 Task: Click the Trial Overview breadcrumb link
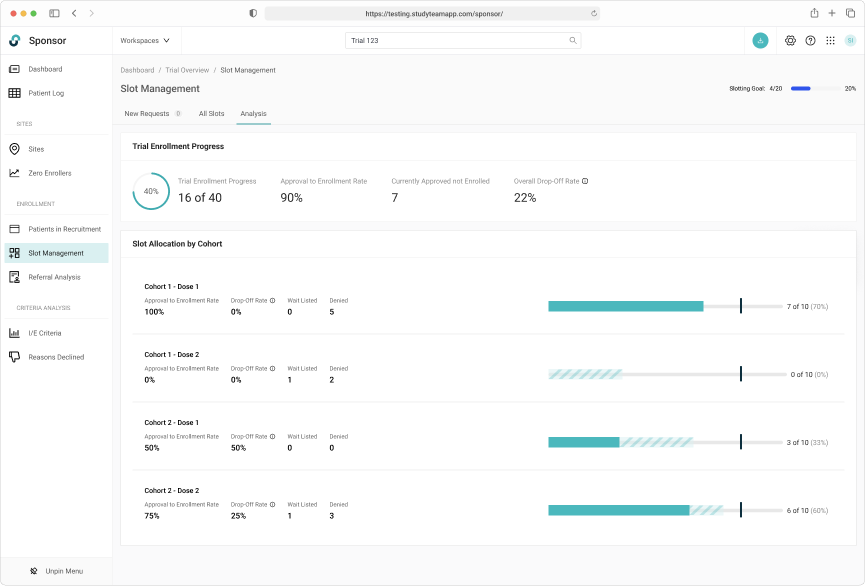click(x=187, y=70)
